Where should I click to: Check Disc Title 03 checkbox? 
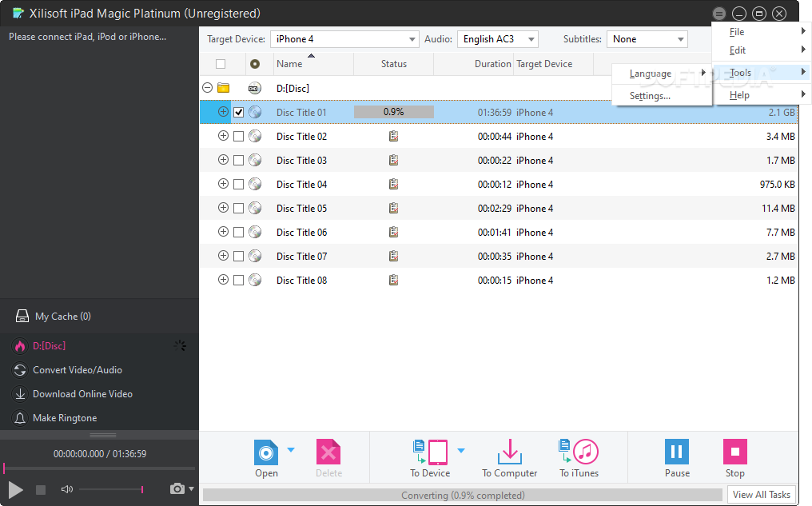(238, 161)
